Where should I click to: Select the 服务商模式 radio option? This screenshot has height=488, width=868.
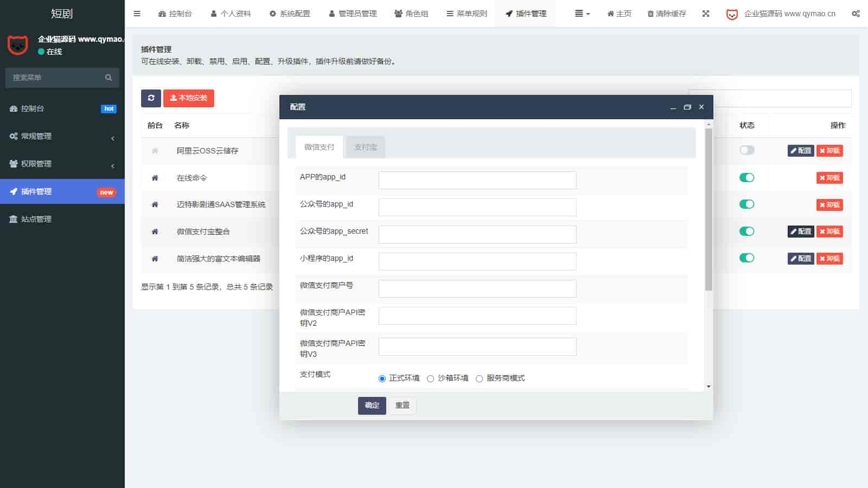[479, 378]
